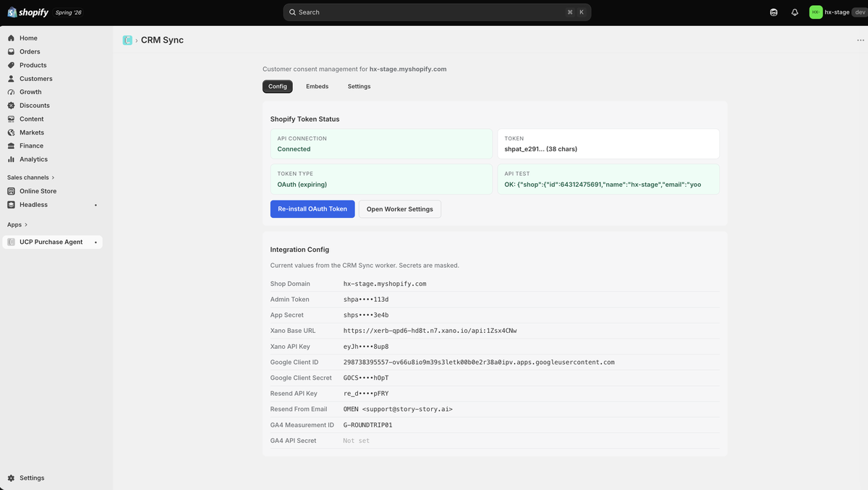
Task: Click the Integration Config heading
Action: 299,250
